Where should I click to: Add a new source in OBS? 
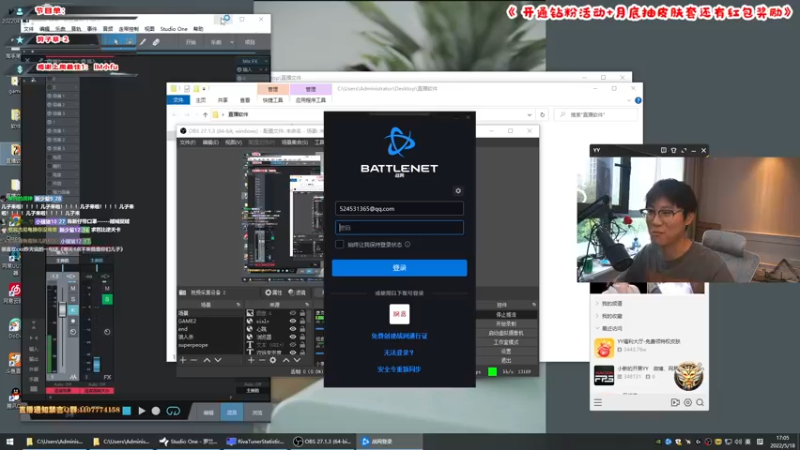(x=251, y=360)
